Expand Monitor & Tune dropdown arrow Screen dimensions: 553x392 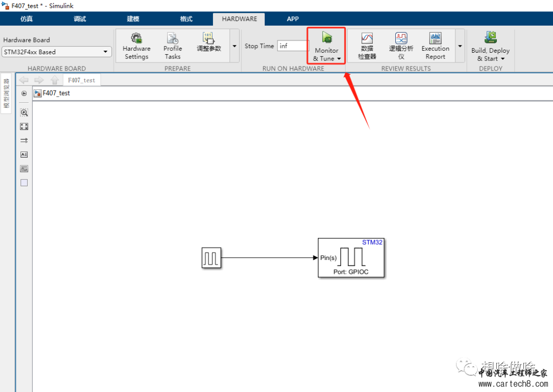pos(339,59)
